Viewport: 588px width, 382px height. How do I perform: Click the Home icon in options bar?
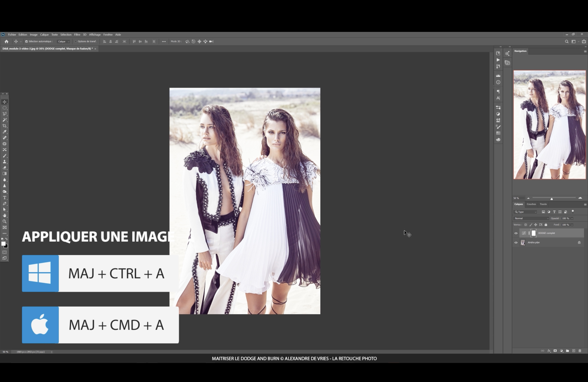tap(6, 41)
